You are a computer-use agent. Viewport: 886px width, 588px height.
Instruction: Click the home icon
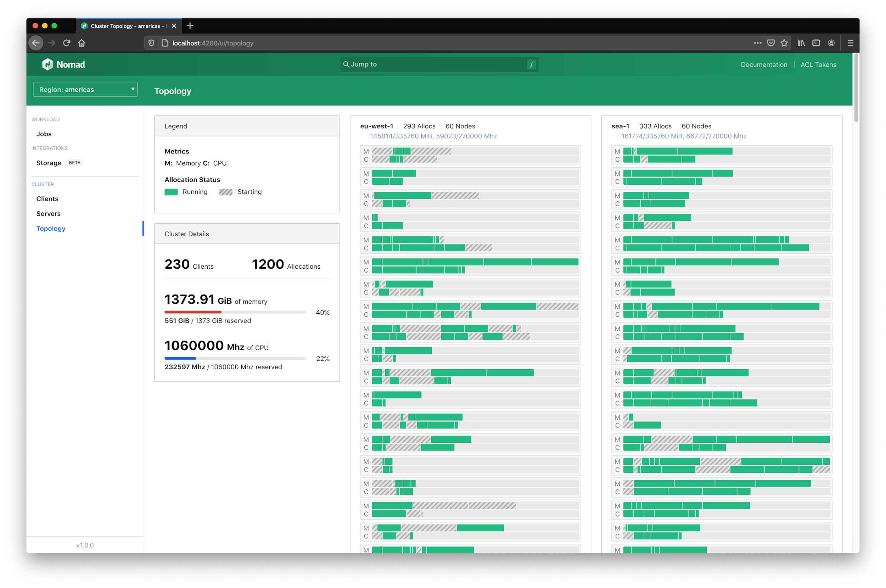pos(82,43)
